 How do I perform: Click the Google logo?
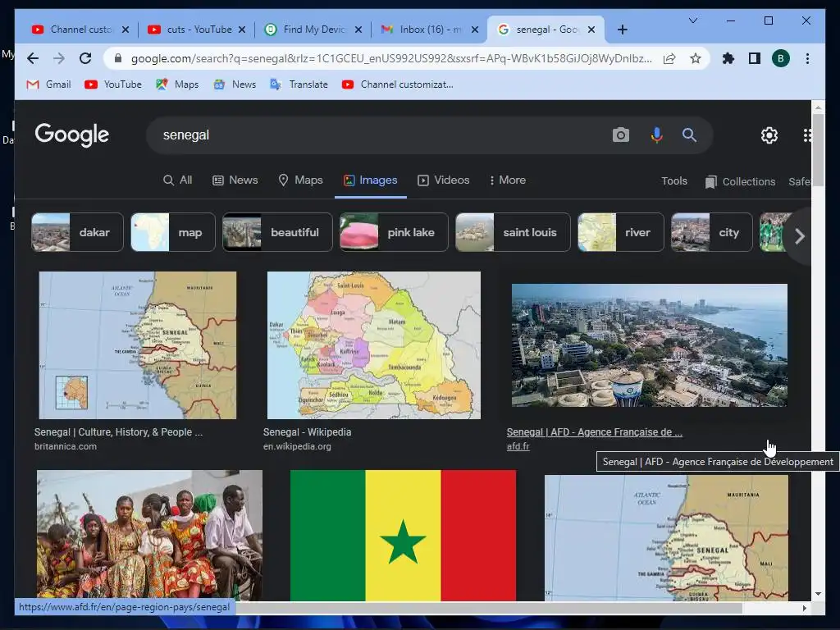pyautogui.click(x=72, y=135)
